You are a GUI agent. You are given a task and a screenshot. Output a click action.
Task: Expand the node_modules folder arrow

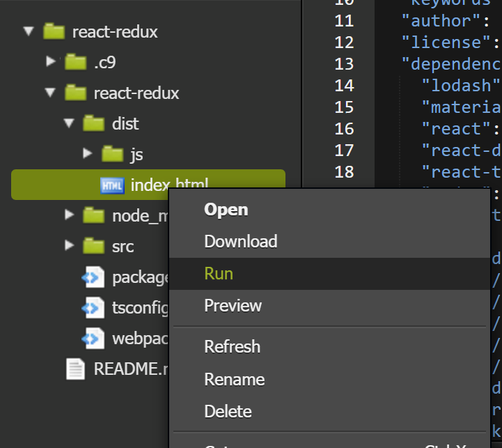coord(69,215)
